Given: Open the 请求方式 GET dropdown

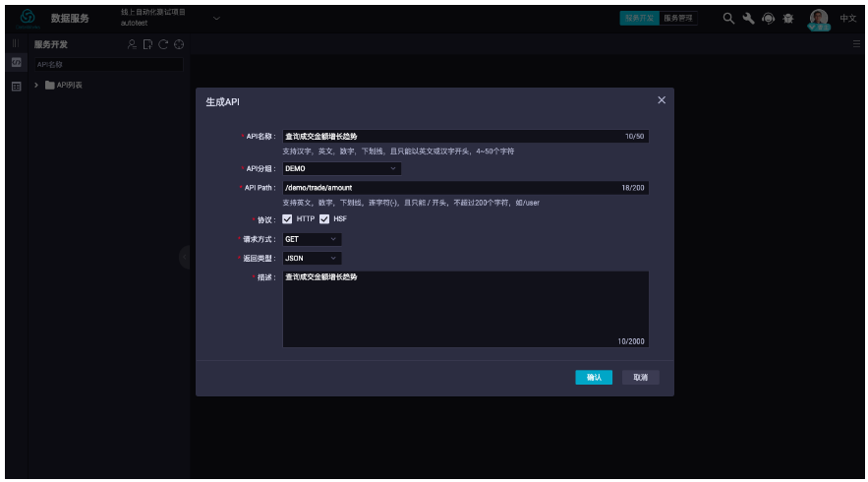Looking at the screenshot, I should point(312,239).
